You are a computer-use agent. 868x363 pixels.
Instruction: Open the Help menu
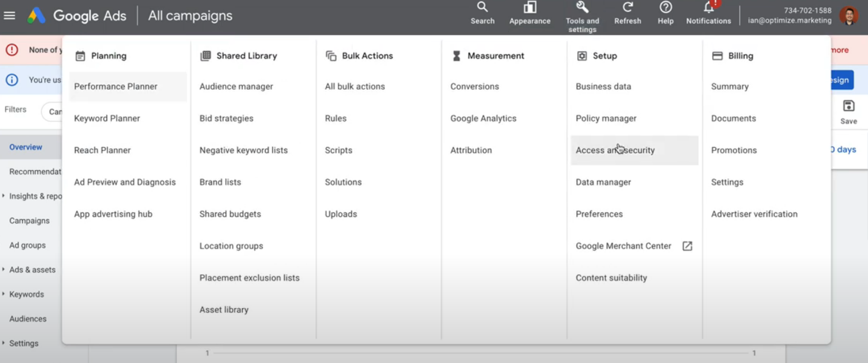[665, 13]
